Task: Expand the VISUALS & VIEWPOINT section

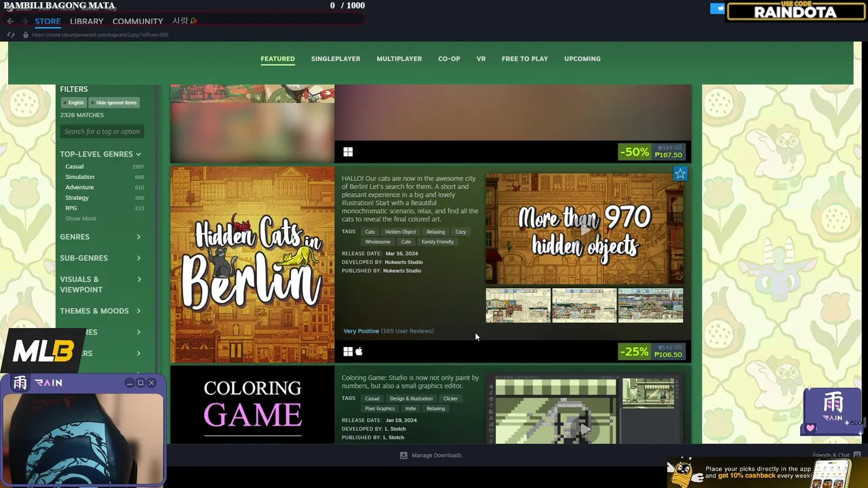Action: pos(100,284)
